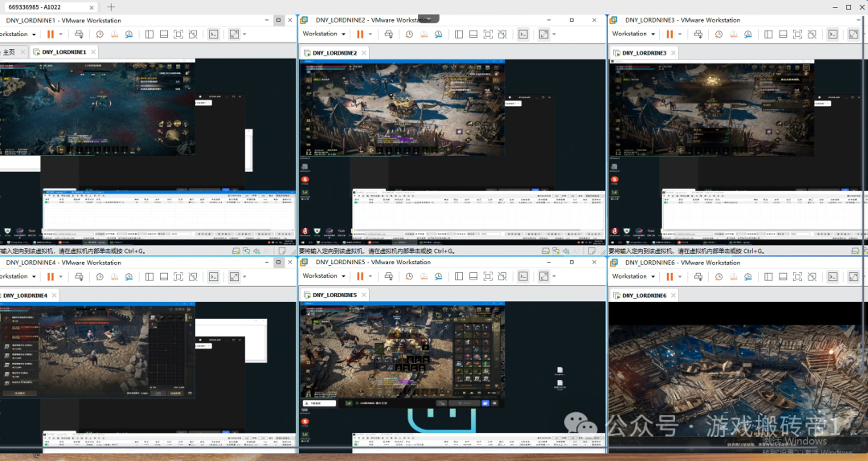Select the DNY_LORDNINE5 VM tab

coord(334,295)
